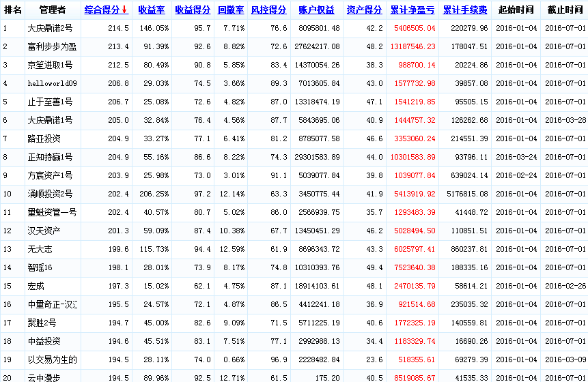
Task: Click end date 2016-03-28
Action: 565,120
